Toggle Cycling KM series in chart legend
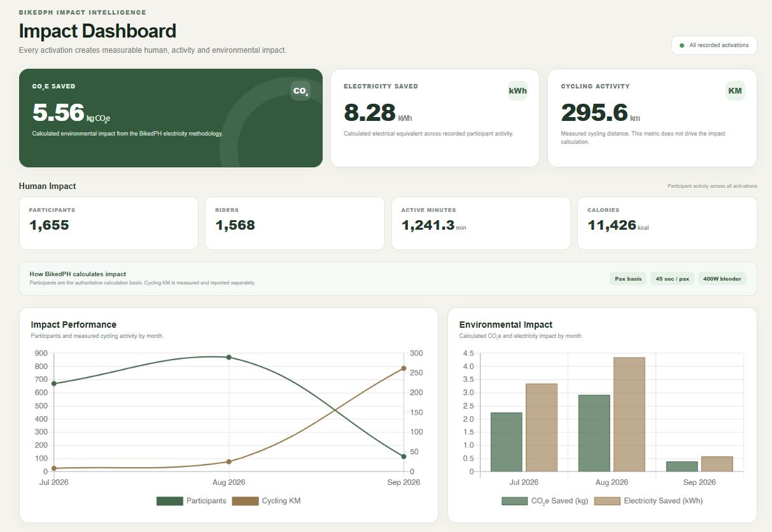The image size is (772, 532). pyautogui.click(x=266, y=501)
